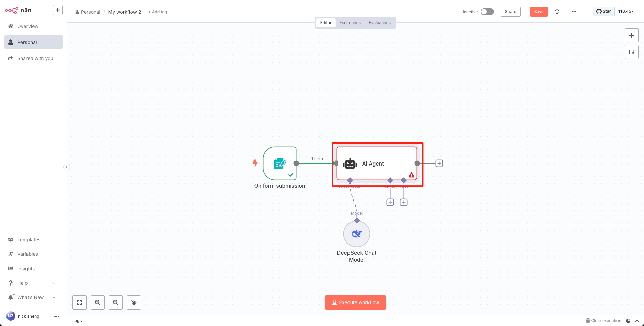Screen dimensions: 644x326
Task: Fit canvas to view
Action: click(79, 302)
